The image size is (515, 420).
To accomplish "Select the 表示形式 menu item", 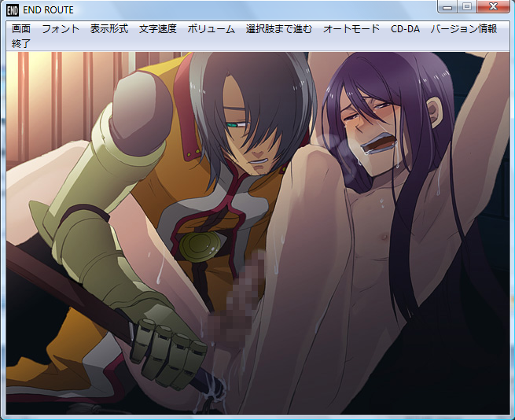I will (109, 29).
